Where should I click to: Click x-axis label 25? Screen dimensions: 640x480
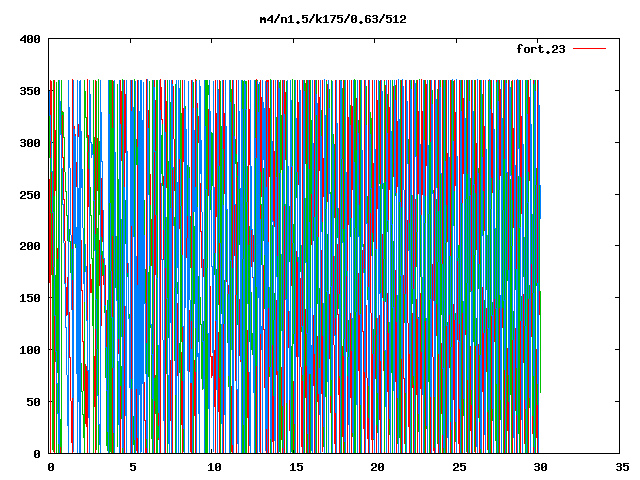point(459,467)
